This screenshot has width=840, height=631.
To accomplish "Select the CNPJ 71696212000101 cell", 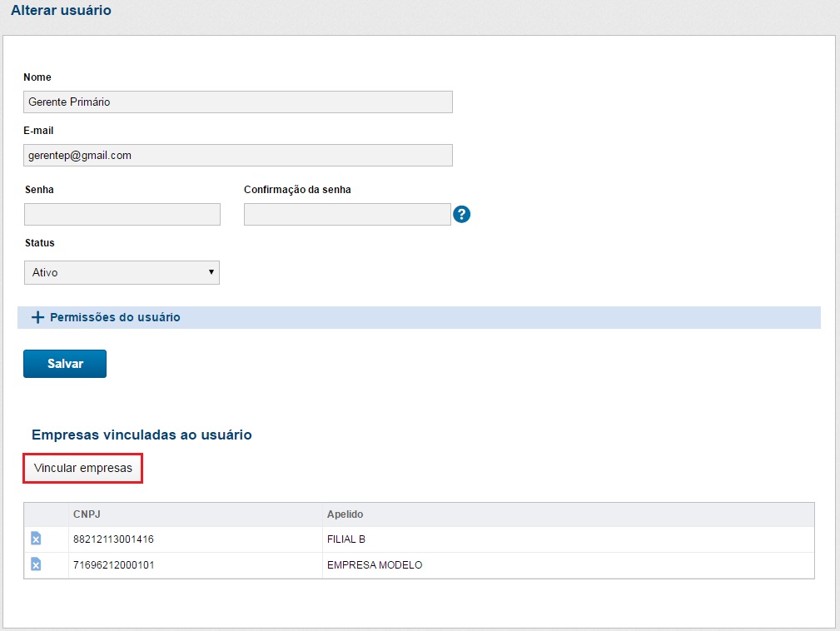I will point(113,565).
